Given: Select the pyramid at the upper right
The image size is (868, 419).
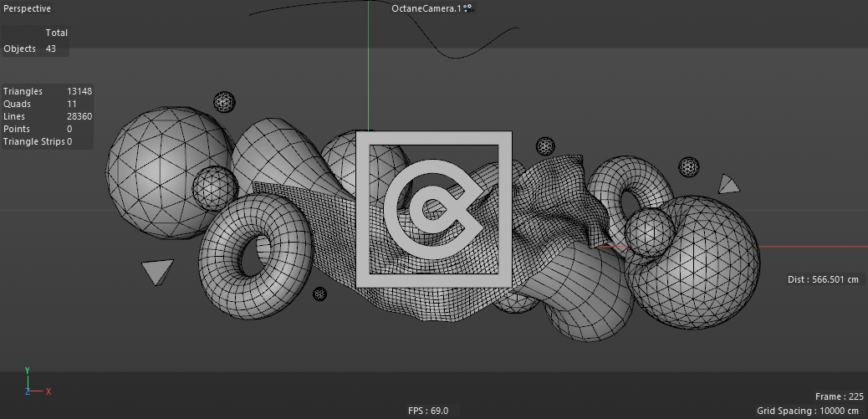Looking at the screenshot, I should (x=728, y=186).
